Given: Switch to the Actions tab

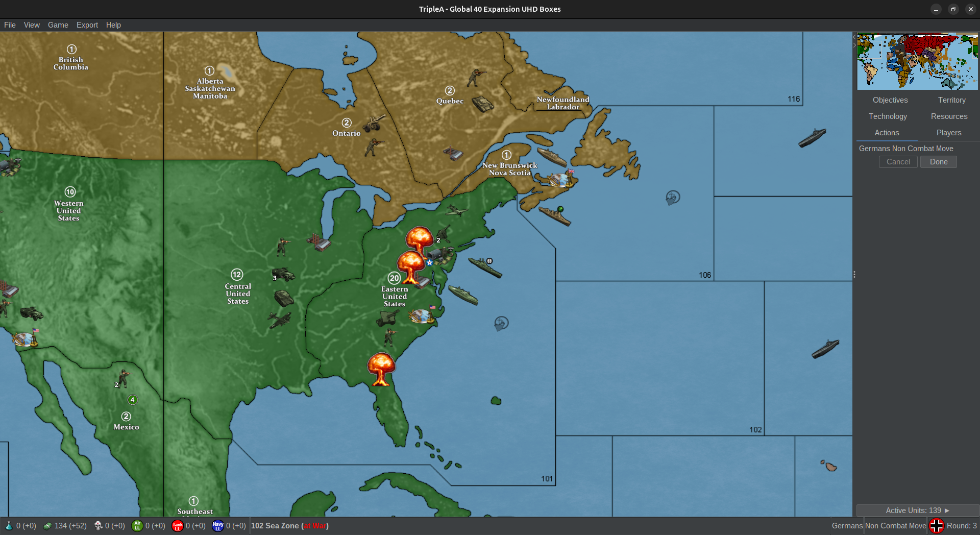Looking at the screenshot, I should tap(887, 133).
